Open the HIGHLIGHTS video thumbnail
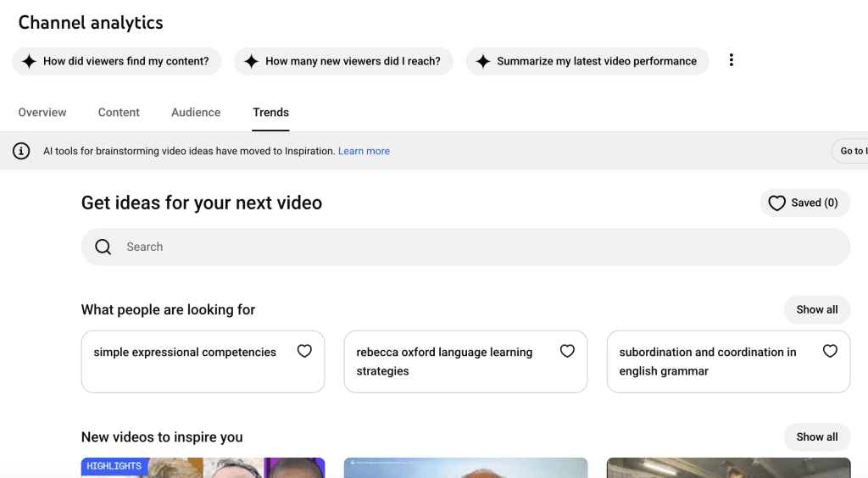The height and width of the screenshot is (478, 868). (x=203, y=468)
